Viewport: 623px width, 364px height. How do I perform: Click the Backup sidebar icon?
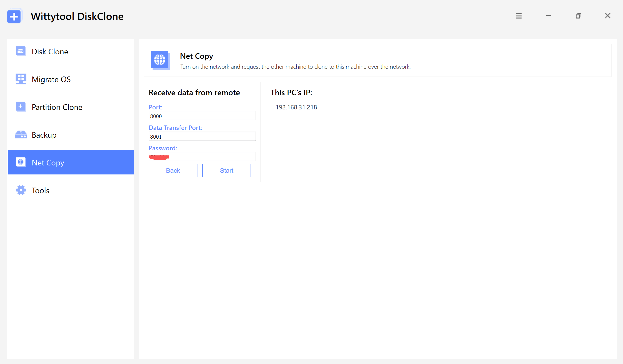[x=21, y=135]
